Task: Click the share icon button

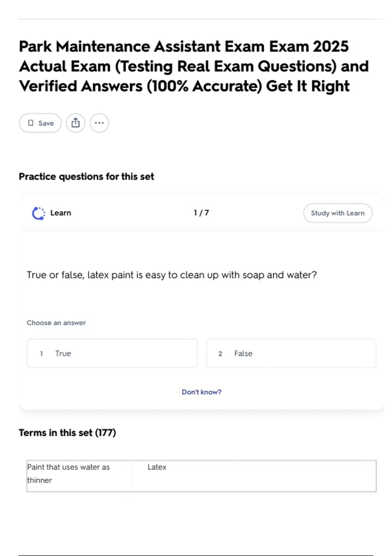Action: coord(75,123)
